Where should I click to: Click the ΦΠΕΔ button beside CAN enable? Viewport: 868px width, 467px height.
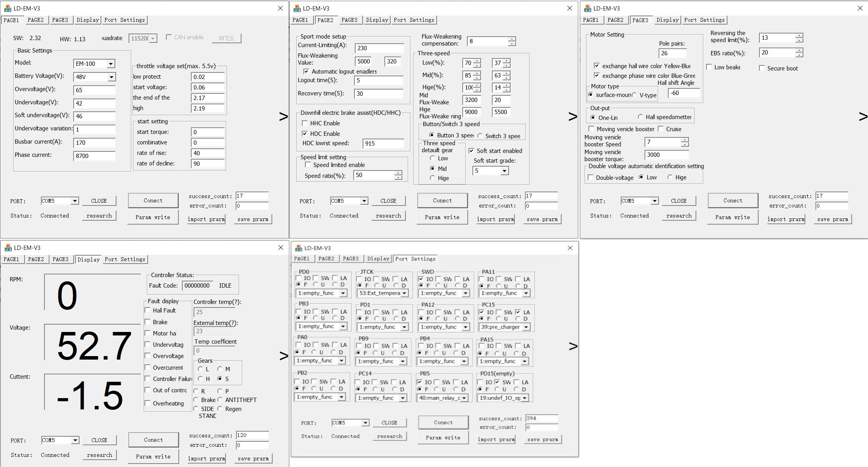tap(226, 38)
